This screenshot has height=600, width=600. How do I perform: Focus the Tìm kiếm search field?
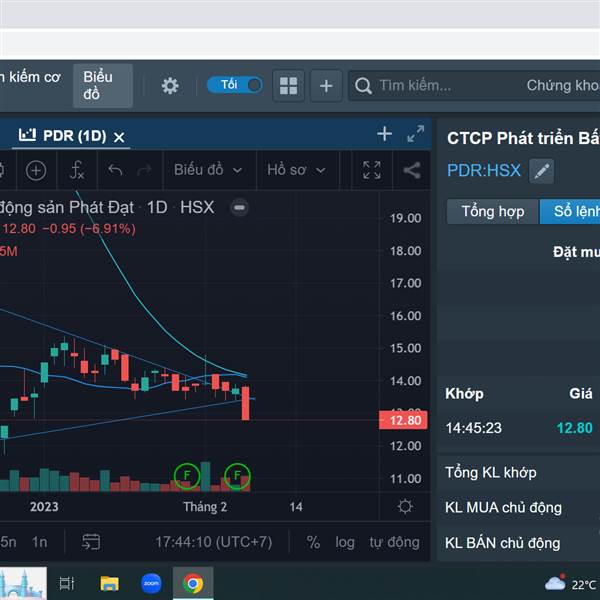474,86
